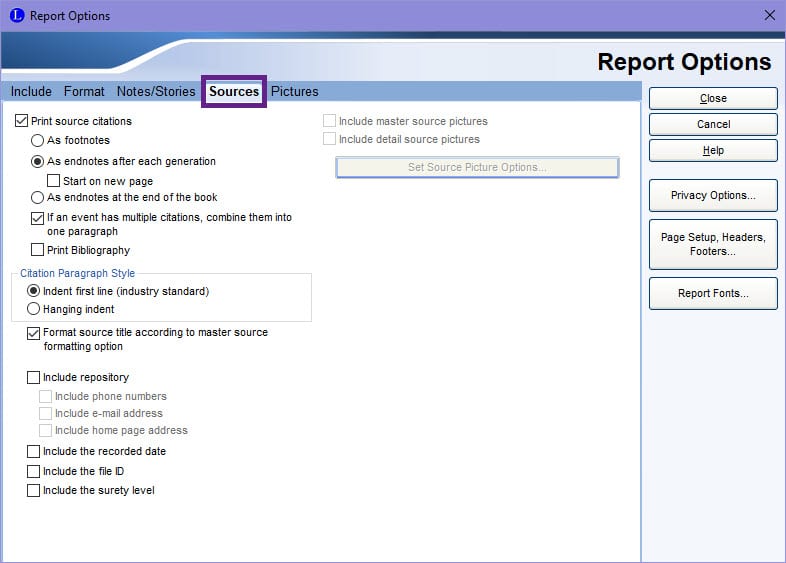The height and width of the screenshot is (563, 786).
Task: Go to the Notes/Stories tab
Action: (x=156, y=91)
